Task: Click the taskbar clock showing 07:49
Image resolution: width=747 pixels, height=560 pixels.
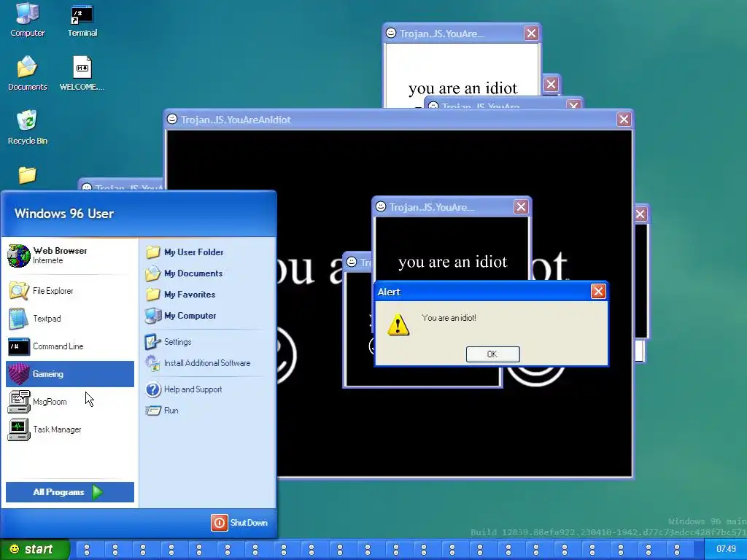Action: pyautogui.click(x=726, y=549)
